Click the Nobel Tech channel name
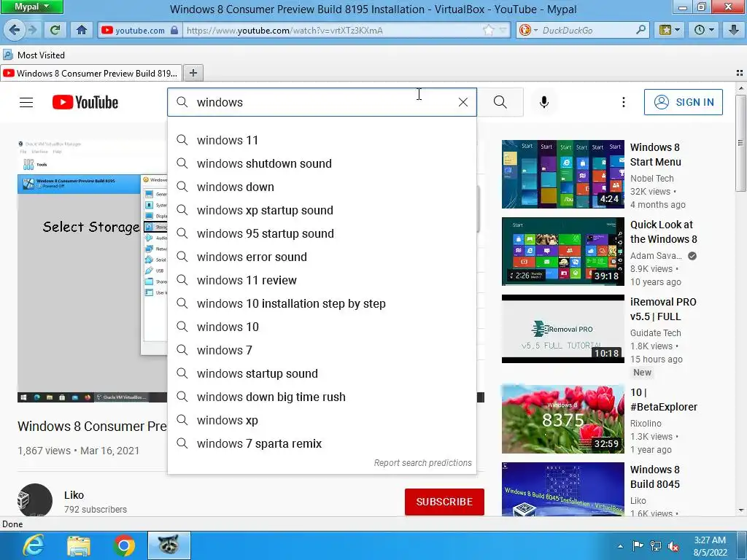 coord(651,179)
